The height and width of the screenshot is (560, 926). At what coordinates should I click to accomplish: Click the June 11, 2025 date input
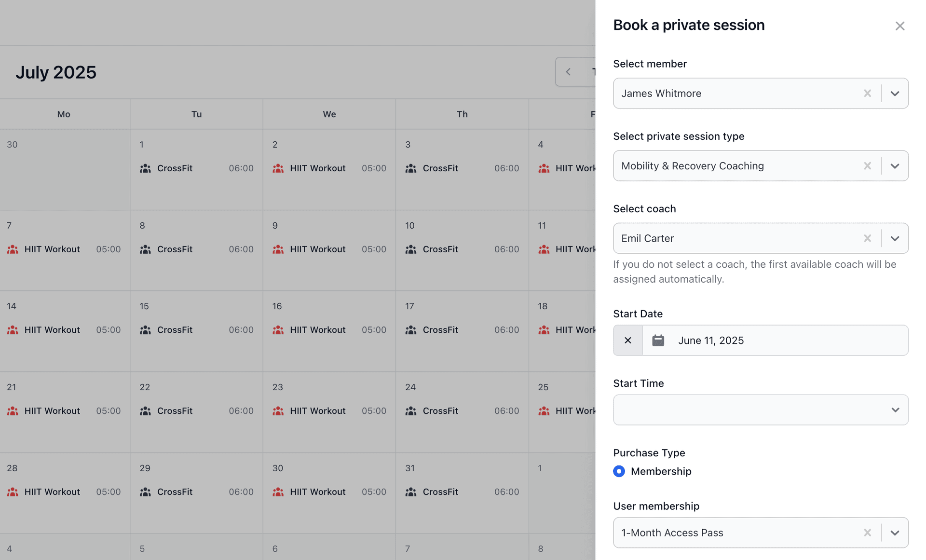pyautogui.click(x=711, y=340)
